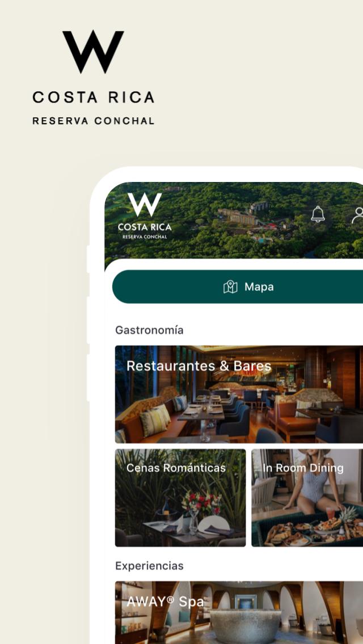Open the In Room Dining tile

[x=307, y=497]
